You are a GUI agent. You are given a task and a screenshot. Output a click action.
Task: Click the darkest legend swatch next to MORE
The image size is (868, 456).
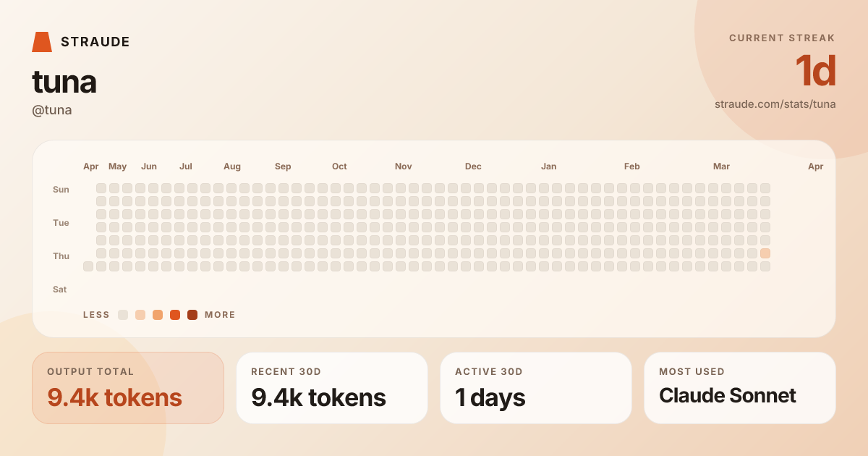pyautogui.click(x=192, y=315)
